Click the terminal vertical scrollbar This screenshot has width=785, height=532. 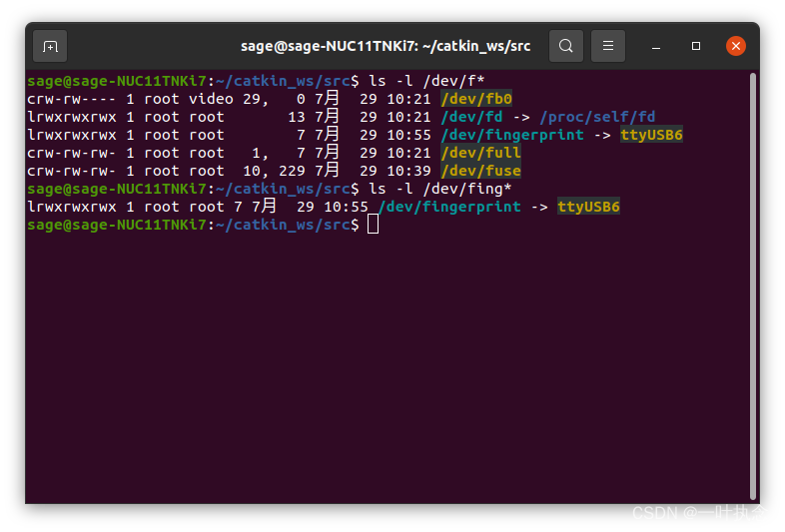click(752, 286)
